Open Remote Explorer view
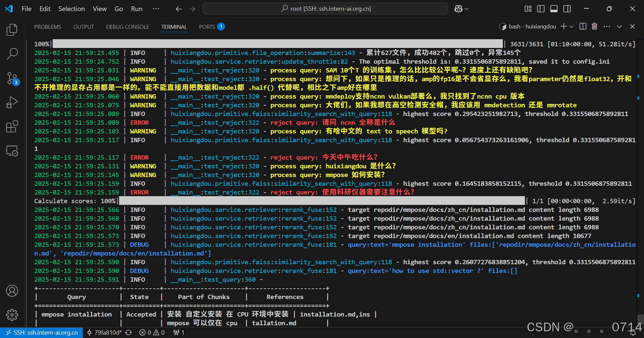The width and height of the screenshot is (644, 338). pyautogui.click(x=12, y=151)
